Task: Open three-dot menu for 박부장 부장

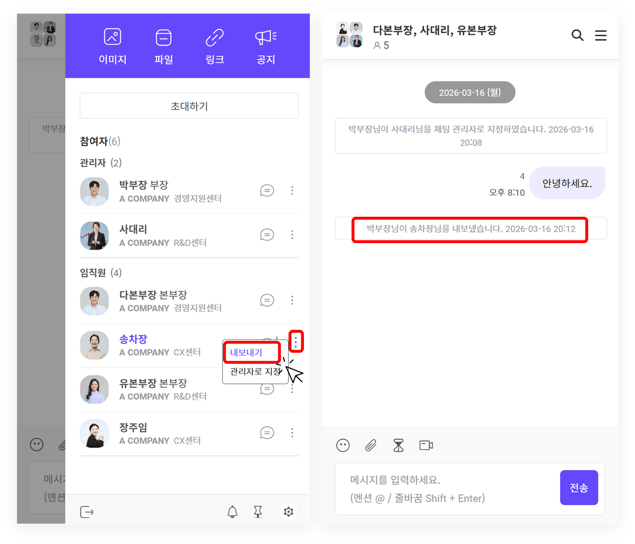Action: click(x=292, y=190)
